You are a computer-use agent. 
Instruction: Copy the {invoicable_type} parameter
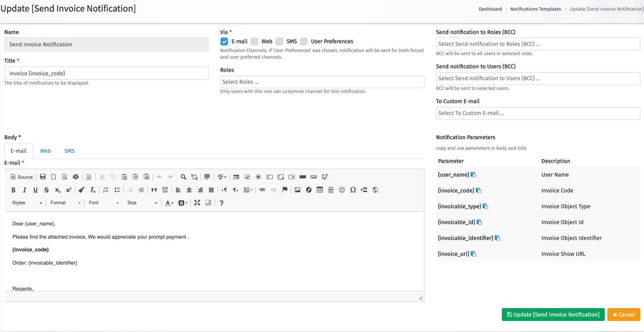[x=486, y=207]
